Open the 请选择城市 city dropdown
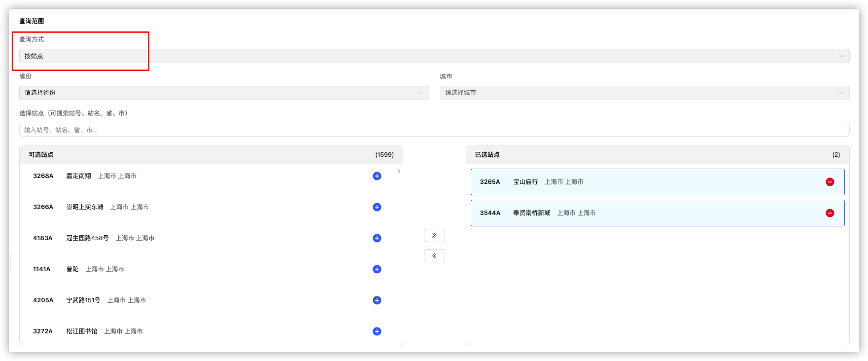 coord(644,93)
